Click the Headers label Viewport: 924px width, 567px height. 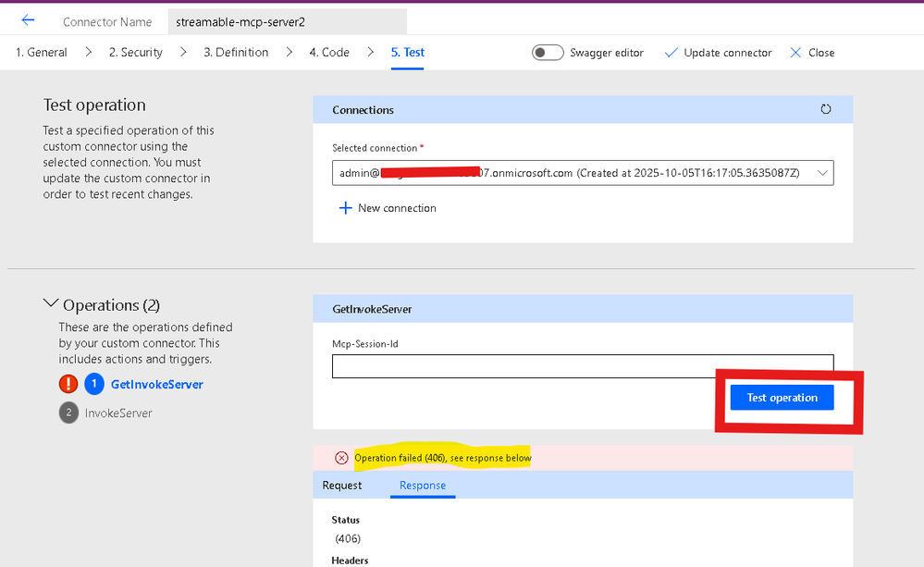[350, 561]
